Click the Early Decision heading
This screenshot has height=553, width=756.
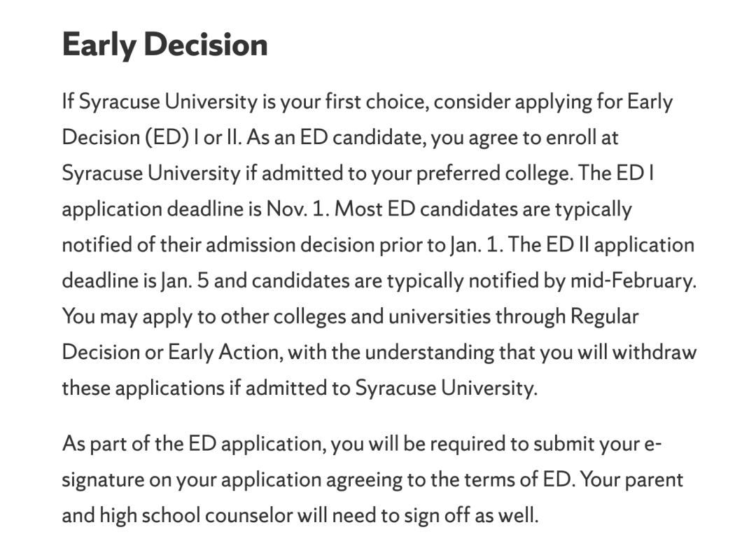[x=165, y=45]
